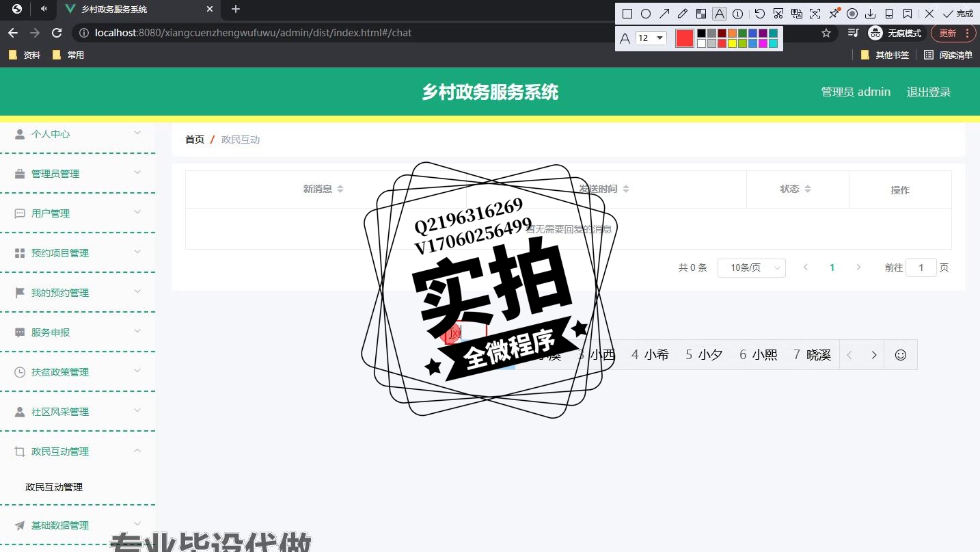The width and height of the screenshot is (980, 552).
Task: Select IME candidate 5 小夕
Action: click(704, 354)
